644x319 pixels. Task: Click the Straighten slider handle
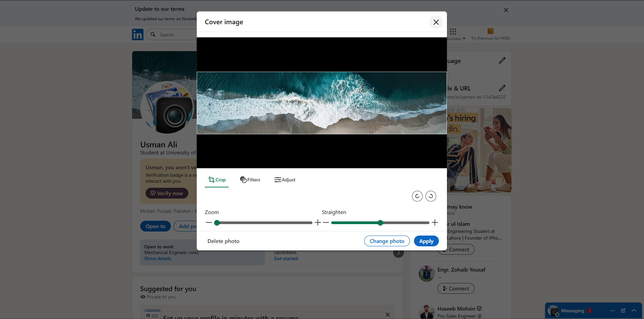[x=380, y=223]
